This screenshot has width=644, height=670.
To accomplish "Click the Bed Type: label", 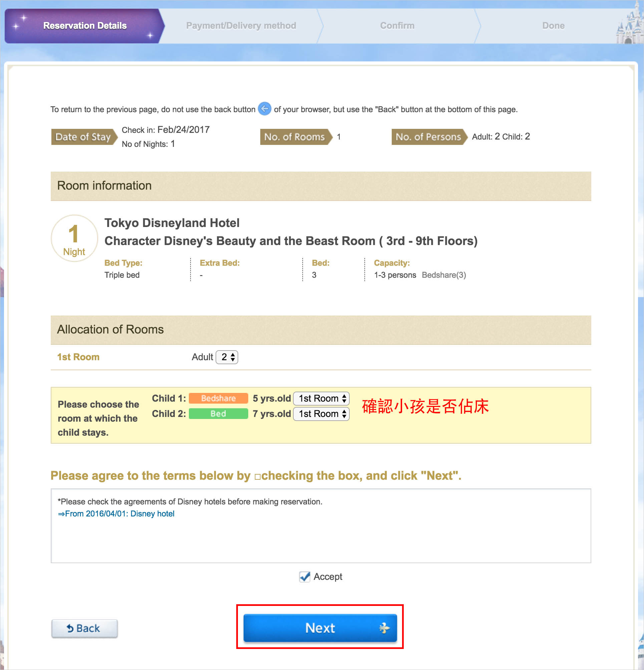I will tap(123, 263).
